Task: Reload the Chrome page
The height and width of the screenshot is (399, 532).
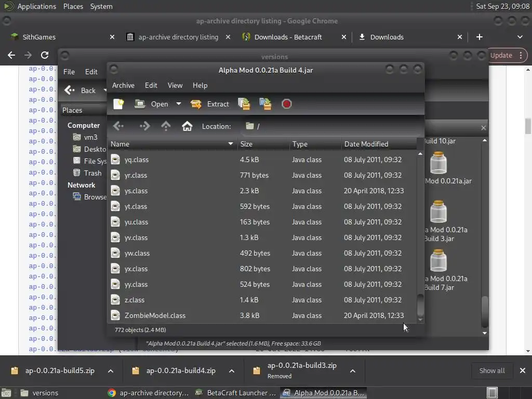Action: 45,55
